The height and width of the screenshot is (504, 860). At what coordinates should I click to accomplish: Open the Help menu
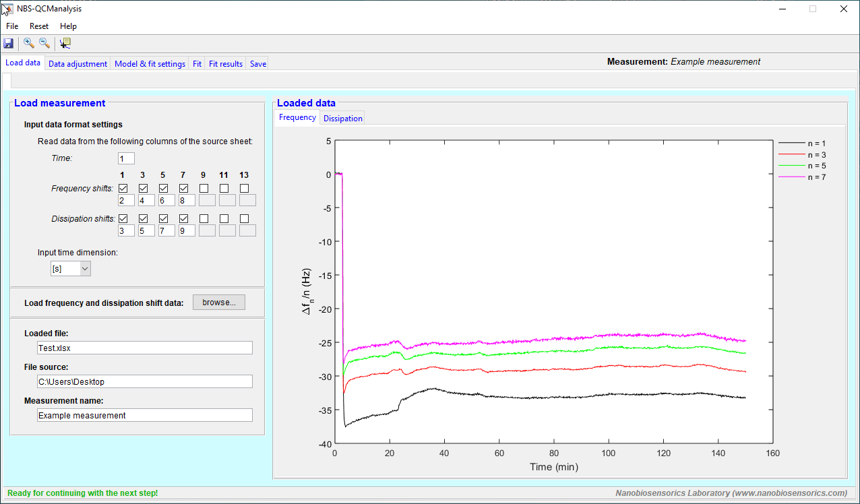point(68,26)
